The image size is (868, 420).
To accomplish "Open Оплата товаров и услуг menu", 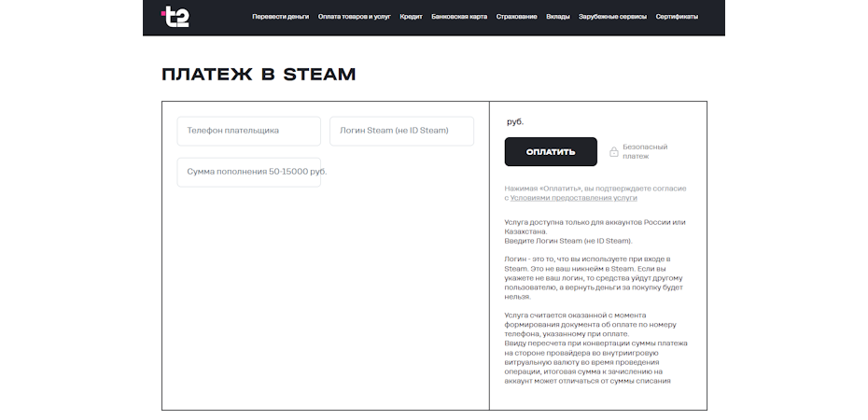I will point(354,17).
